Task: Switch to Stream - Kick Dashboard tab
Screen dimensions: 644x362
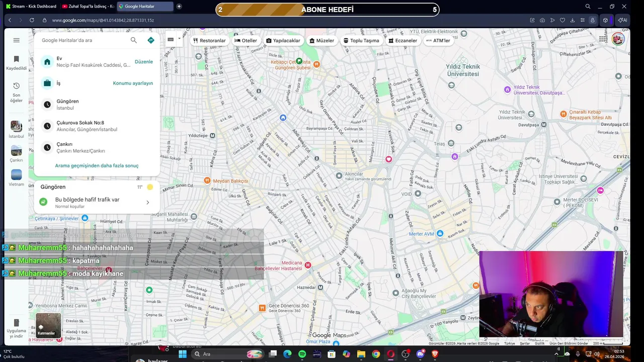Action: (31, 7)
